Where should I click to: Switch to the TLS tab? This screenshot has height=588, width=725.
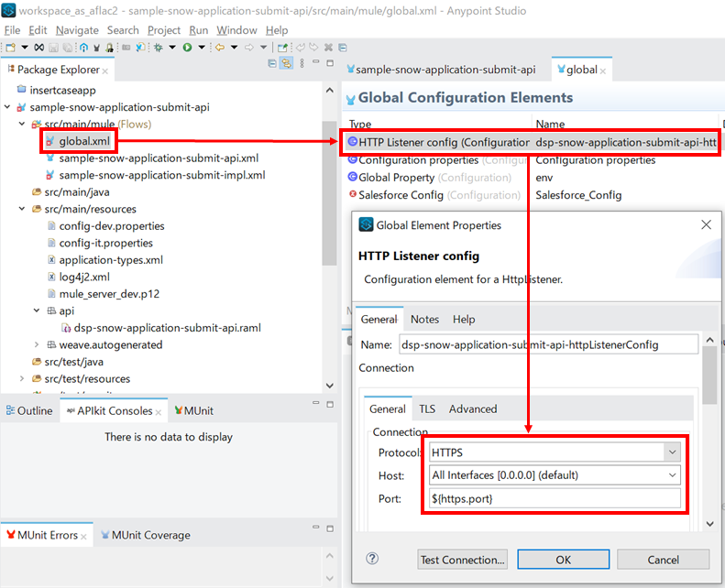pos(427,409)
